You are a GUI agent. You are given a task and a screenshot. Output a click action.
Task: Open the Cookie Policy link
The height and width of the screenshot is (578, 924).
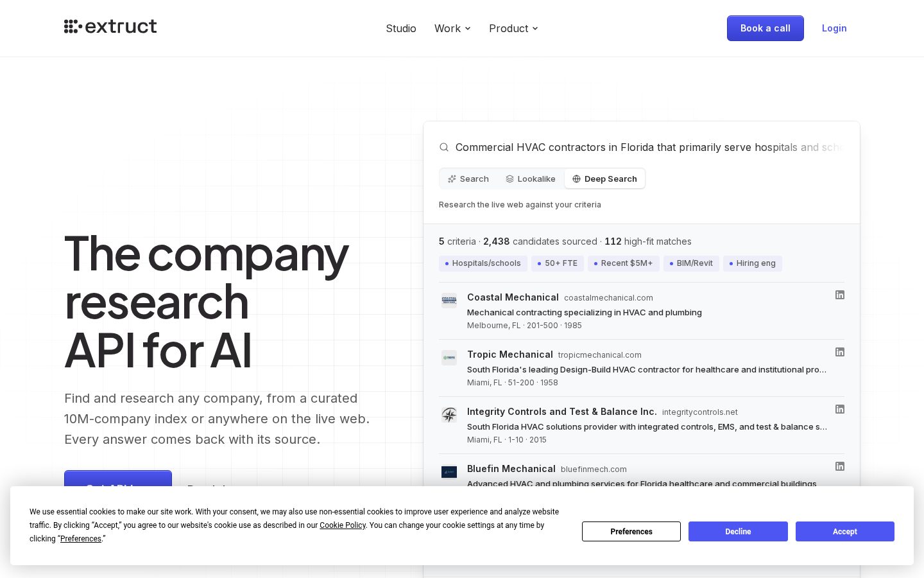343,525
